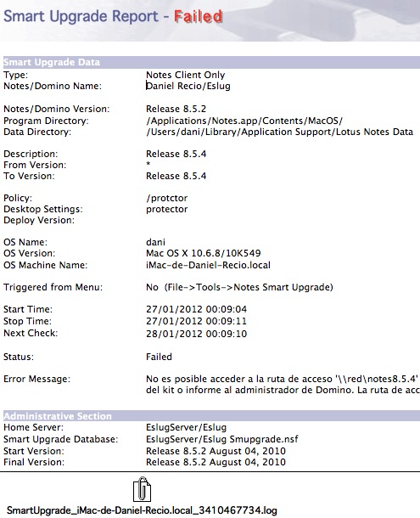Click the Status value 'Failed'
This screenshot has width=420, height=518.
coord(159,357)
